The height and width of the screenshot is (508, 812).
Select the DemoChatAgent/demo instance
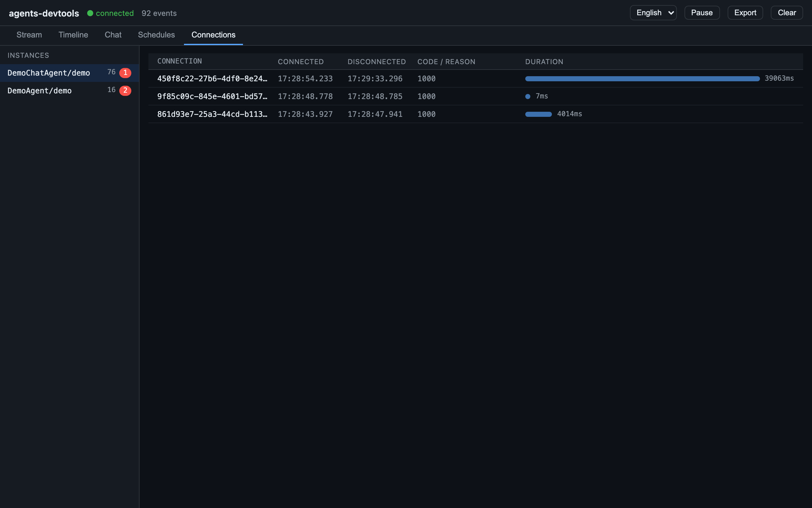point(69,73)
